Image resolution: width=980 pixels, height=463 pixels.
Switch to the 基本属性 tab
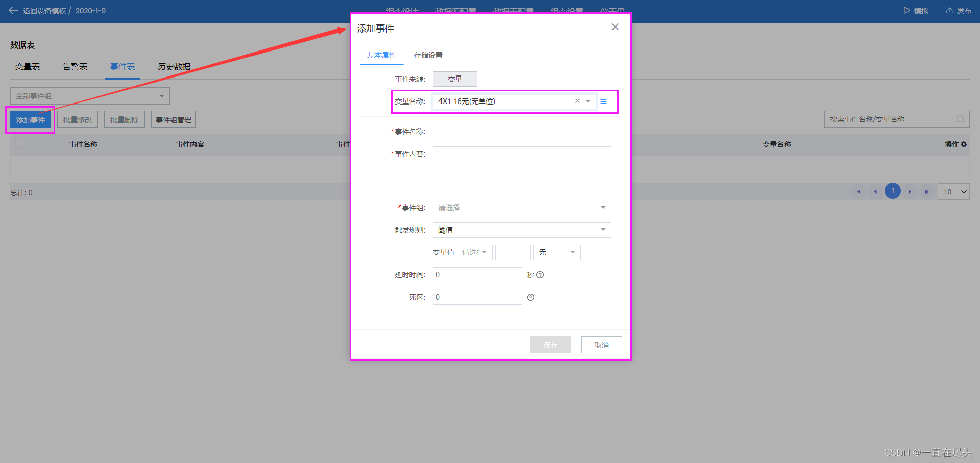click(x=382, y=55)
